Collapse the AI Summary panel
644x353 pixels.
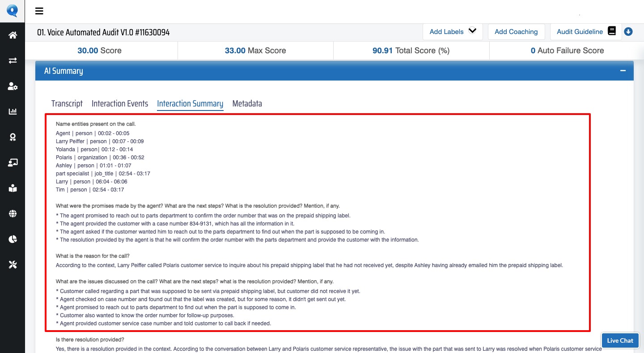coord(623,71)
